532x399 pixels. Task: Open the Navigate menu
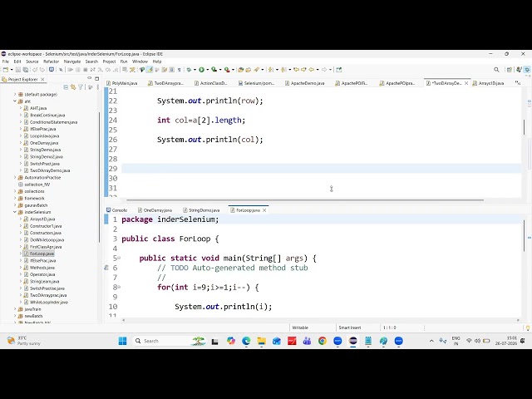[x=72, y=62]
